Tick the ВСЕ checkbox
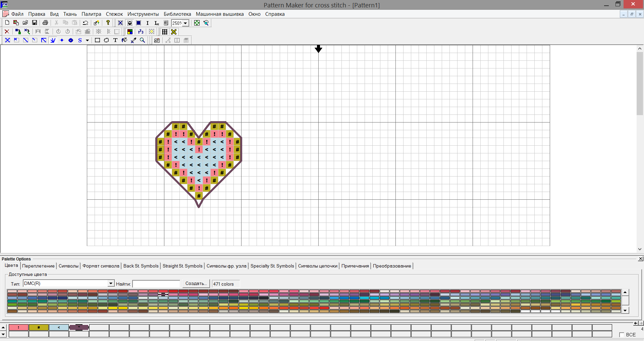 (x=622, y=335)
